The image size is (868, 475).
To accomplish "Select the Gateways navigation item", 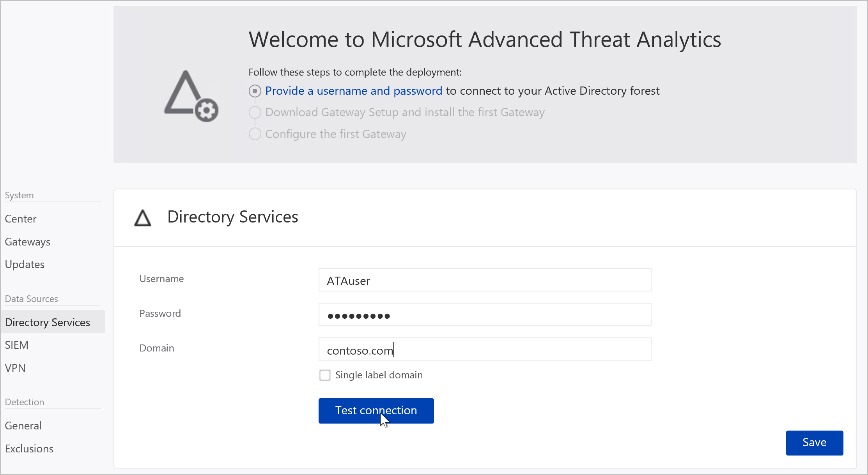I will [28, 241].
